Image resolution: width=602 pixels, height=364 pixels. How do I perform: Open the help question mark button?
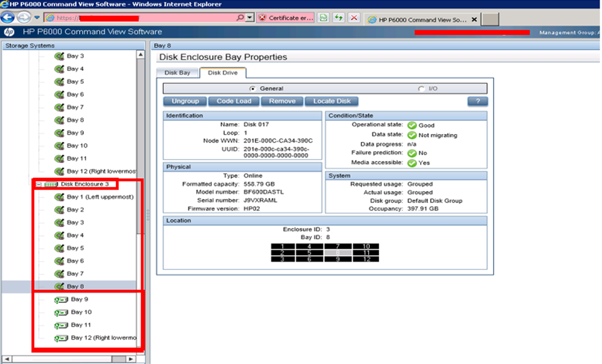click(477, 101)
